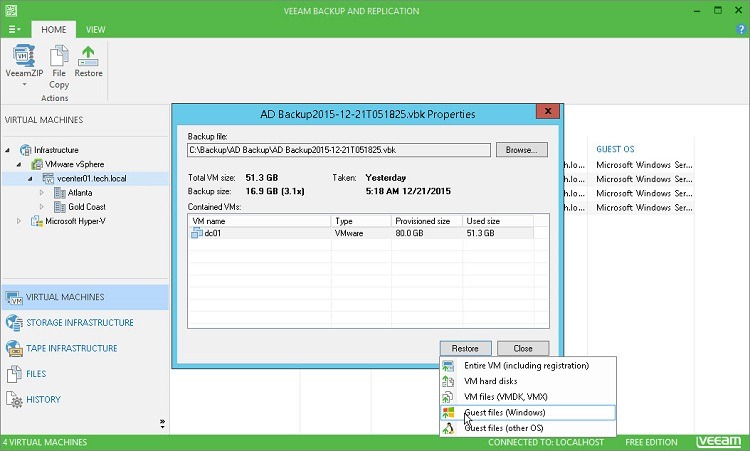Open the History navigation icon
750x451 pixels.
click(14, 400)
